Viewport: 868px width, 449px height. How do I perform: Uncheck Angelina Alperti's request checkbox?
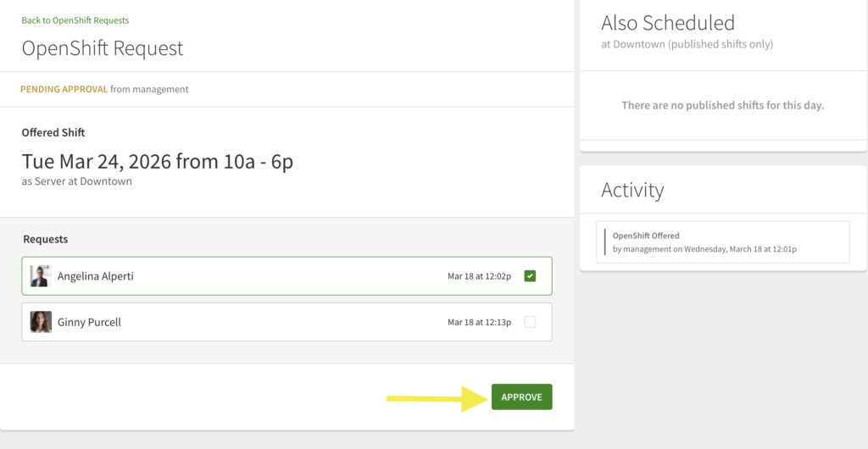tap(530, 275)
